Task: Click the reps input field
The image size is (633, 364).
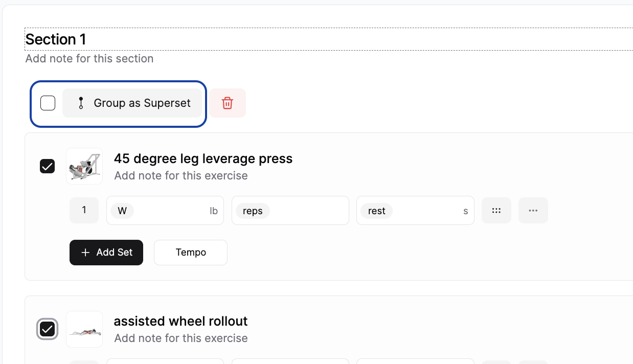Action: [290, 210]
